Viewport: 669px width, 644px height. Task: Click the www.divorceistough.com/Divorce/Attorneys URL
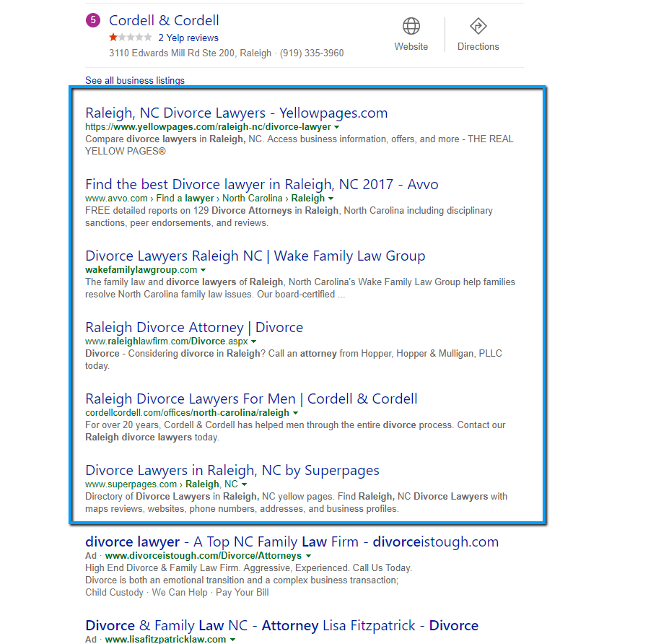coord(203,556)
